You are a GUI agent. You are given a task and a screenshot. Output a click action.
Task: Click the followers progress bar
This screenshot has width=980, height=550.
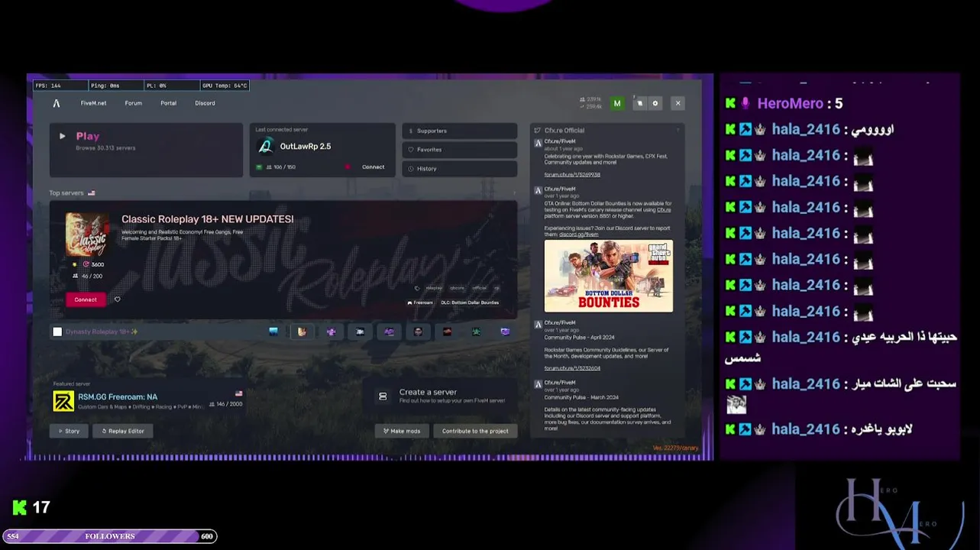pyautogui.click(x=109, y=536)
